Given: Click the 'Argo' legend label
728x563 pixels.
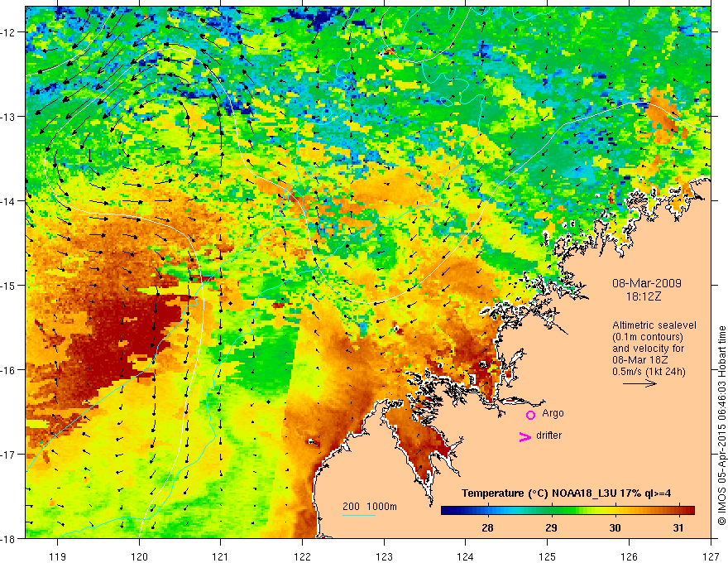Looking at the screenshot, I should click(553, 413).
